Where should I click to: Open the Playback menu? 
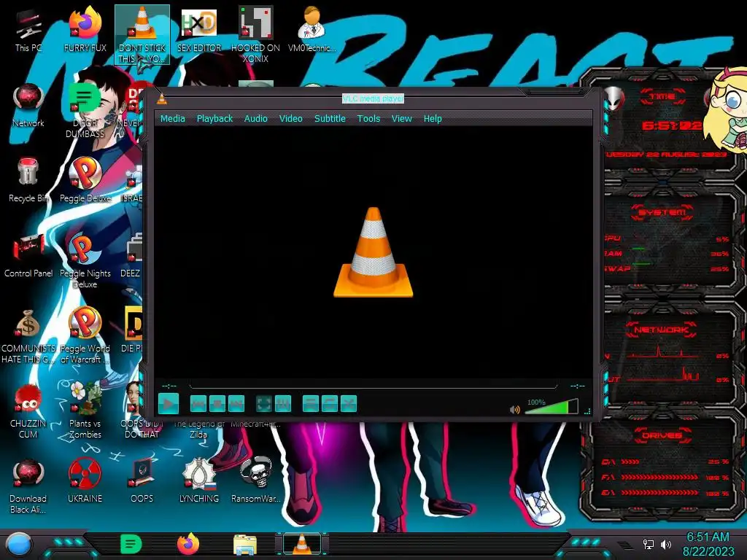[214, 119]
